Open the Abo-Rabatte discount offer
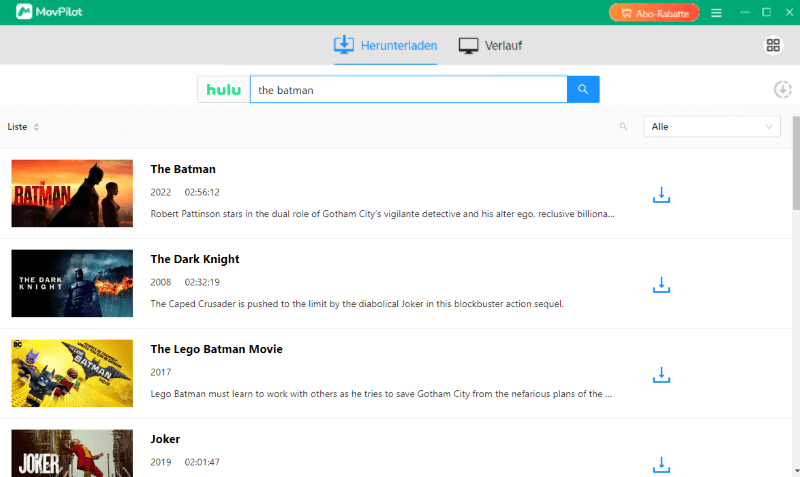The width and height of the screenshot is (800, 477). [x=654, y=13]
